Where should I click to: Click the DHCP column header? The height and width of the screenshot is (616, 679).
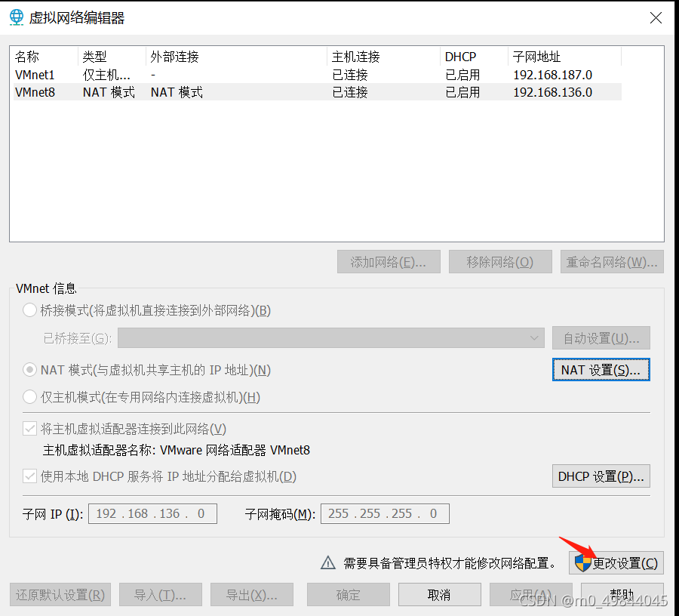pos(474,57)
